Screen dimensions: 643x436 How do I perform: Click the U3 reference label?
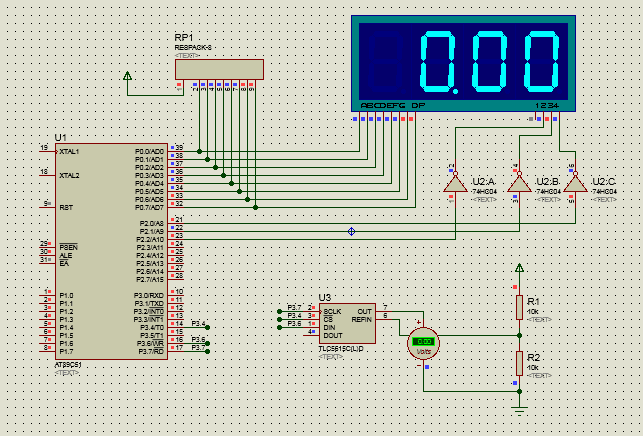[x=325, y=297]
